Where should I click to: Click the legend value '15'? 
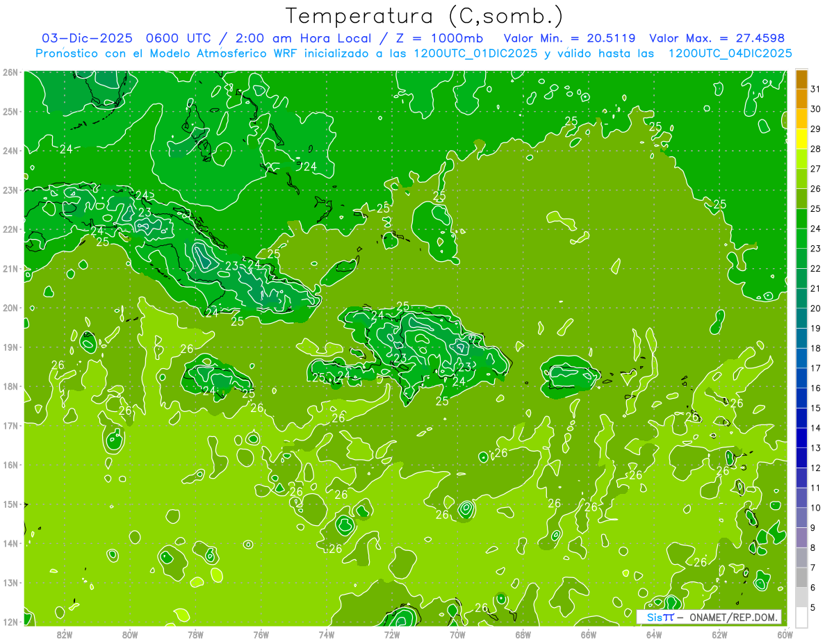click(816, 408)
